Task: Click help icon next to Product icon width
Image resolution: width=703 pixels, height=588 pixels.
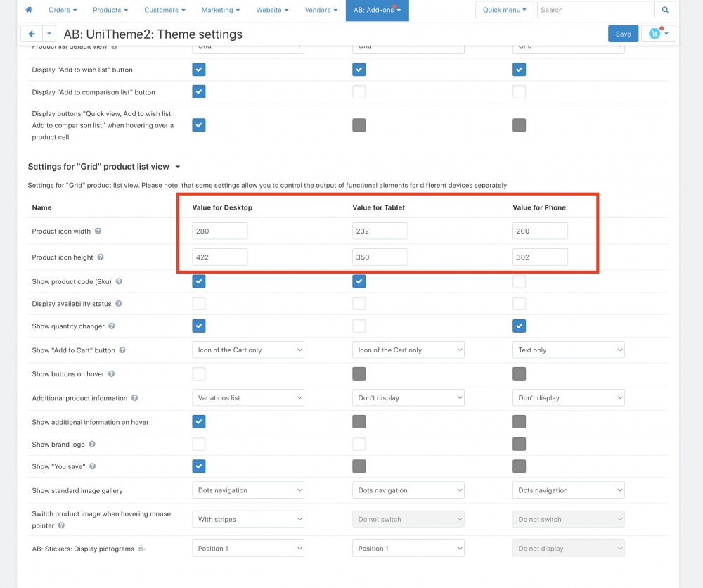Action: click(x=98, y=231)
